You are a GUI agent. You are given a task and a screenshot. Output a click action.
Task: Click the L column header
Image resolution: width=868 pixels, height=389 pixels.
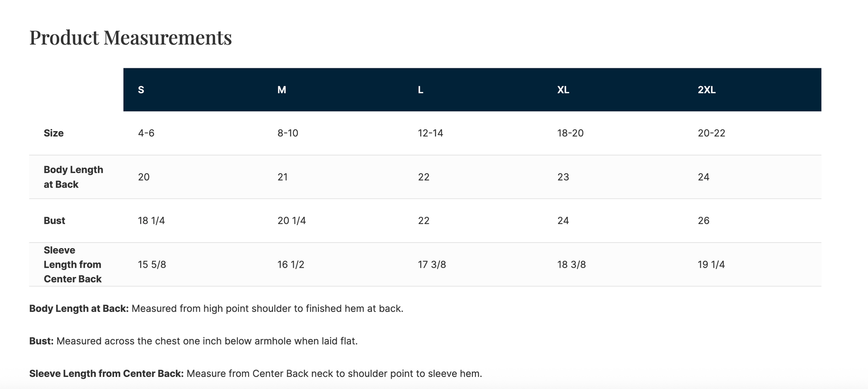(420, 90)
